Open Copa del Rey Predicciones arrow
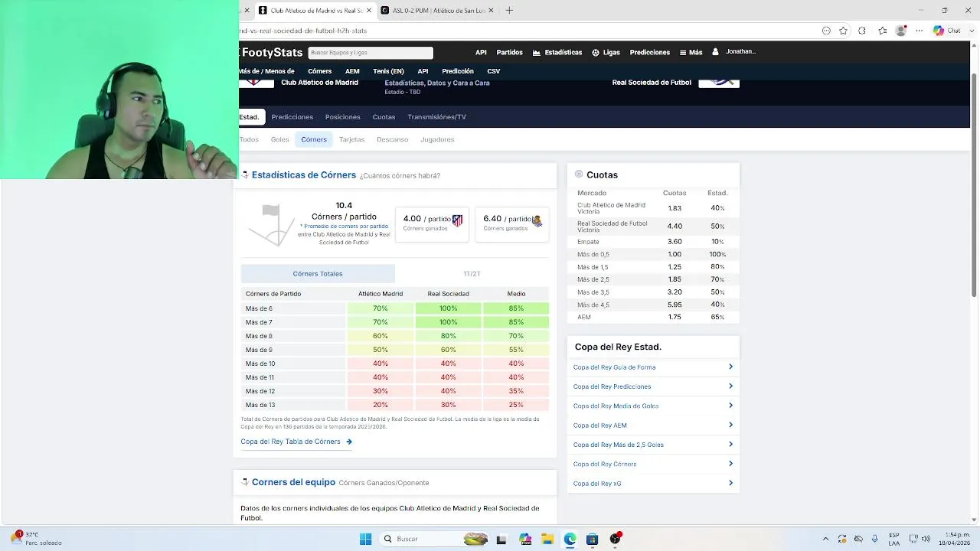980x551 pixels. click(730, 386)
